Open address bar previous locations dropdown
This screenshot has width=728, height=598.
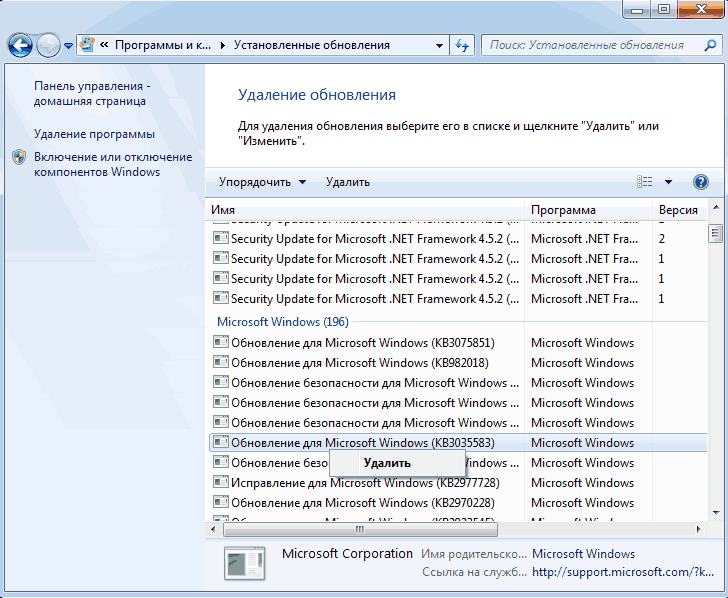click(440, 45)
